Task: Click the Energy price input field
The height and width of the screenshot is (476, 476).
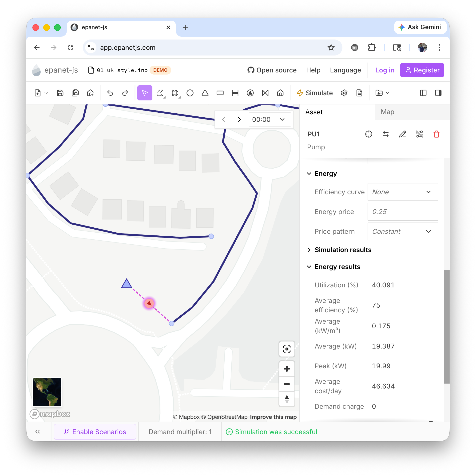Action: tap(403, 212)
